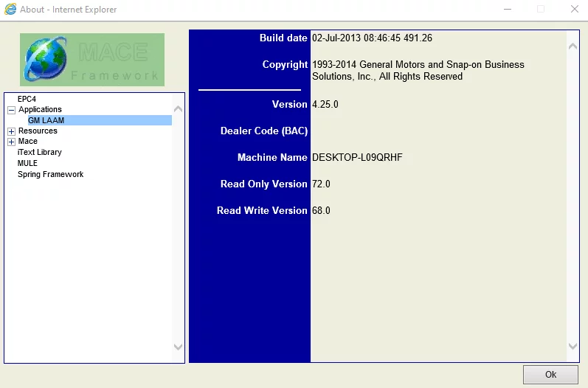Collapse the Applications tree node
Image resolution: width=588 pixels, height=388 pixels.
(11, 110)
